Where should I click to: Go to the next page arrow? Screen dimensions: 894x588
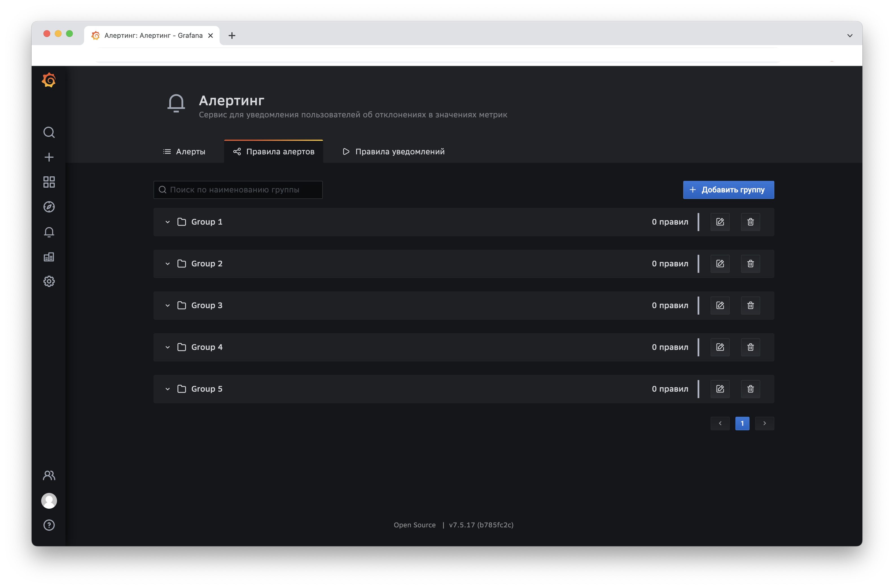[x=764, y=423]
